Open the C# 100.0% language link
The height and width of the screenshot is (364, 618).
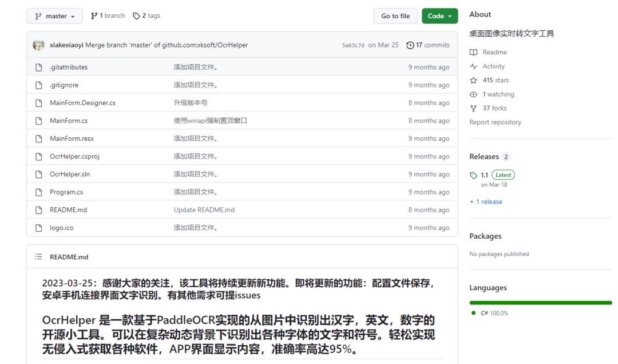pyautogui.click(x=490, y=313)
